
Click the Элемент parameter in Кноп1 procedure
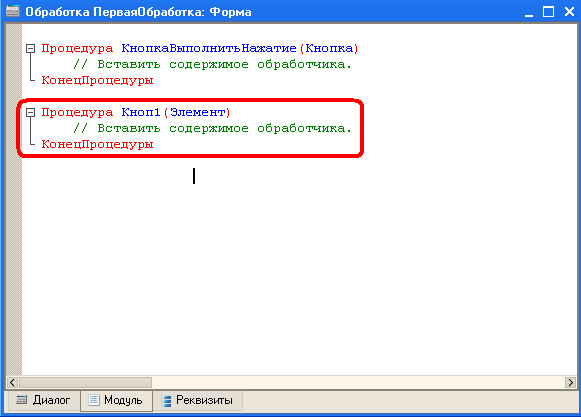pyautogui.click(x=198, y=112)
